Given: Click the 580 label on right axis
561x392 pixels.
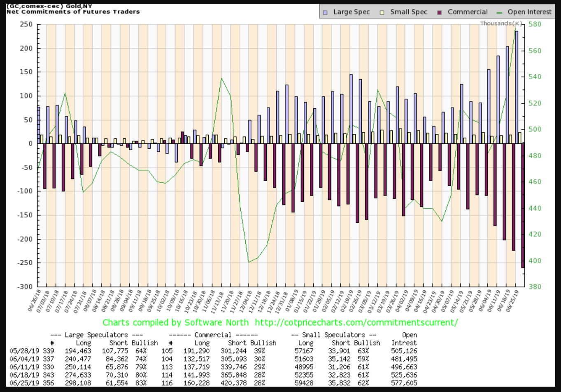Looking at the screenshot, I should [x=535, y=24].
